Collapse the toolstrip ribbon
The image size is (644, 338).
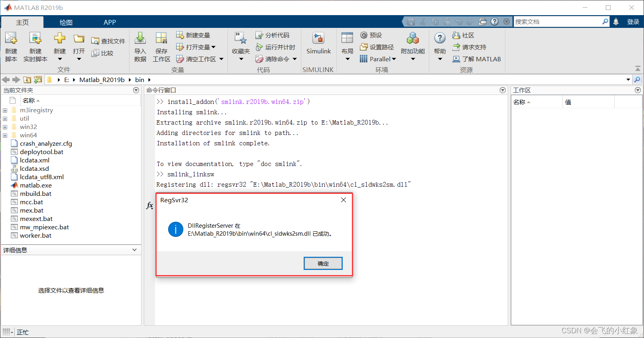pyautogui.click(x=638, y=68)
